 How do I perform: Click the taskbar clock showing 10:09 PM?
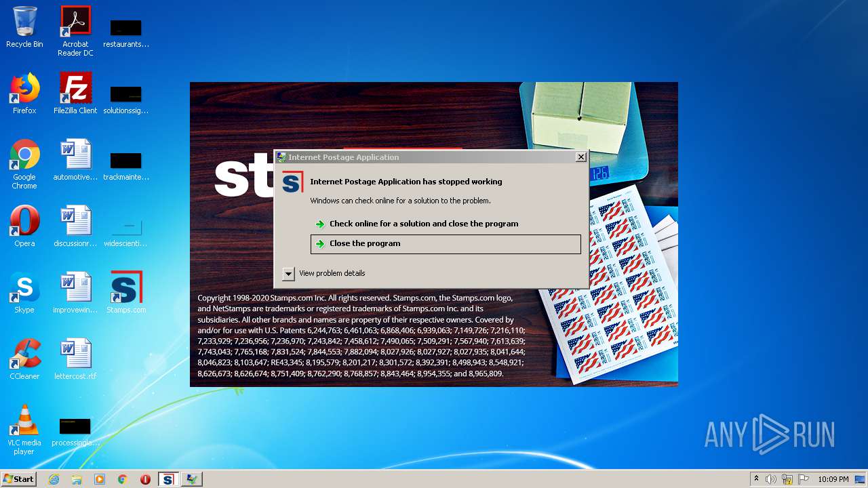pyautogui.click(x=833, y=479)
